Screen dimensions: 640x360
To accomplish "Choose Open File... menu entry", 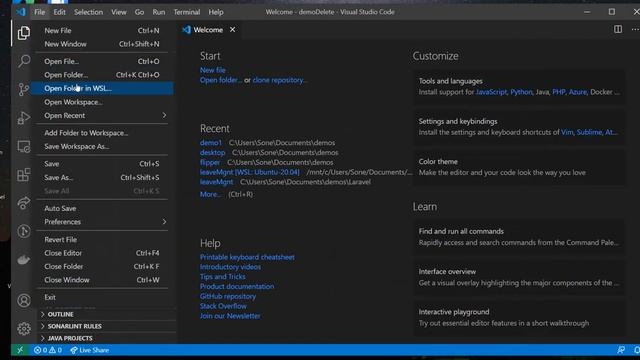I will tap(102, 62).
